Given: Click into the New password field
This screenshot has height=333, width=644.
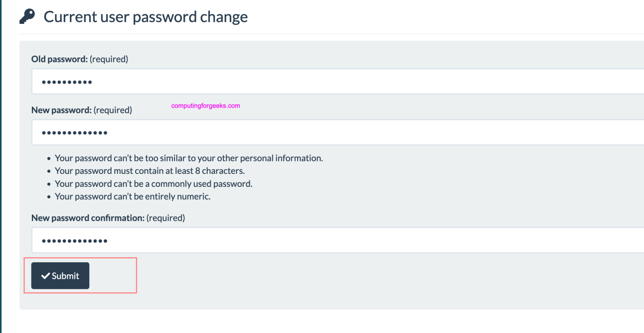Looking at the screenshot, I should tap(335, 133).
